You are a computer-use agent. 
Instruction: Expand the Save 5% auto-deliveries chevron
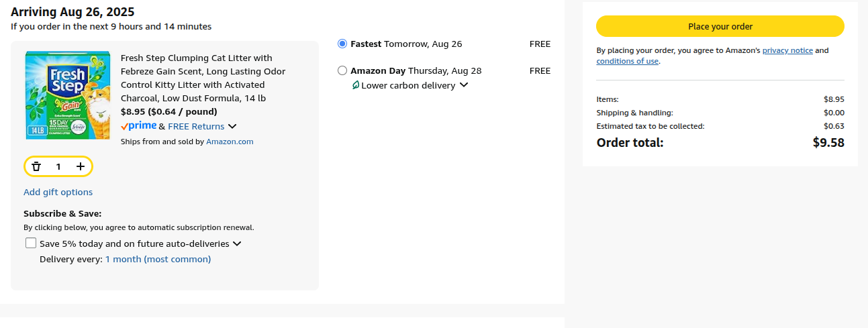[237, 244]
